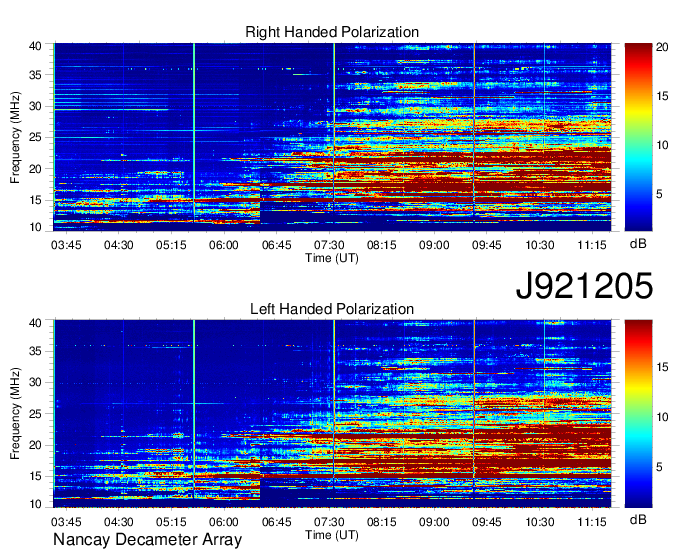Click the "Right Handed Polarization" plot title
680x552 pixels.
(332, 32)
